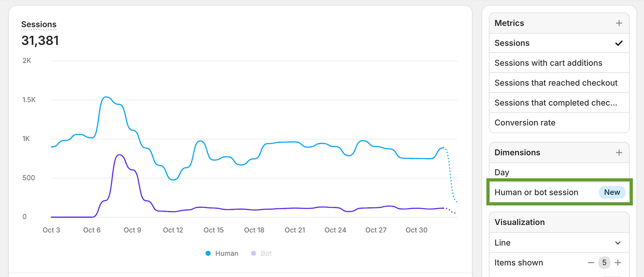Increase Items shown using the plus icon

[617, 262]
